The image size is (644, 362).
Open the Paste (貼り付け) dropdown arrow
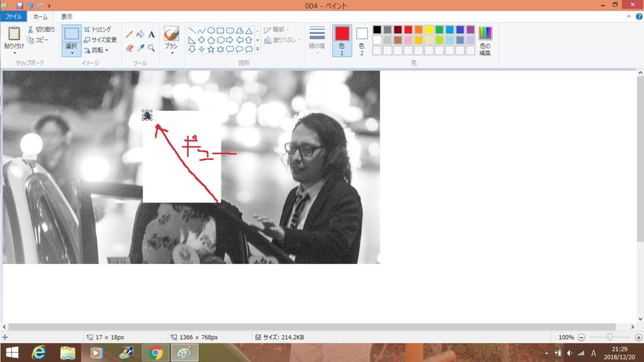point(14,53)
